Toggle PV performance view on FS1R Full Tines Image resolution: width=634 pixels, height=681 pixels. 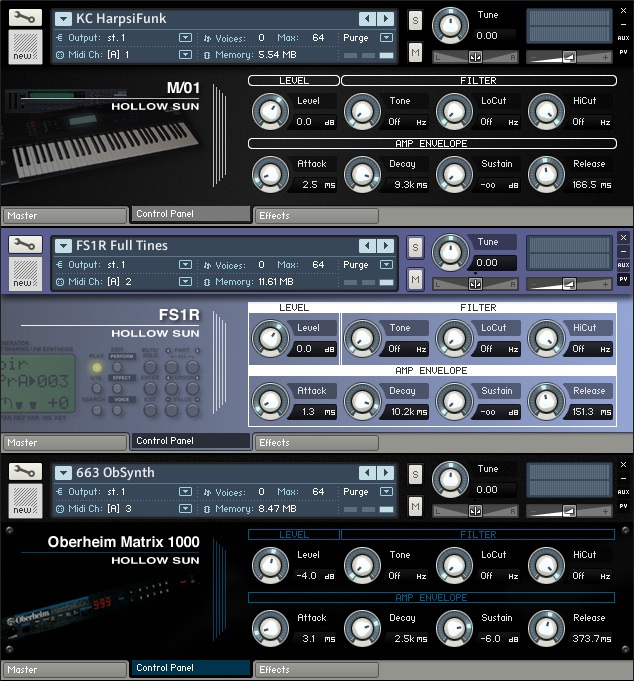point(623,279)
